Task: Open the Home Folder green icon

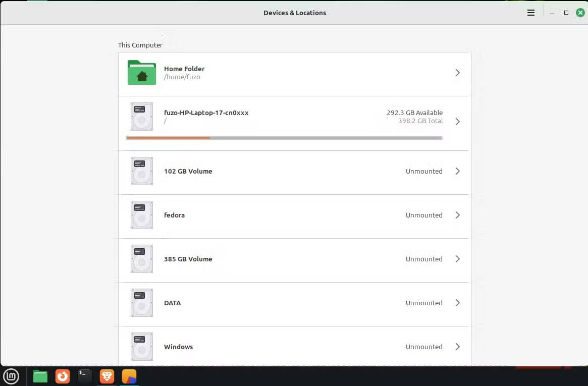Action: 141,73
